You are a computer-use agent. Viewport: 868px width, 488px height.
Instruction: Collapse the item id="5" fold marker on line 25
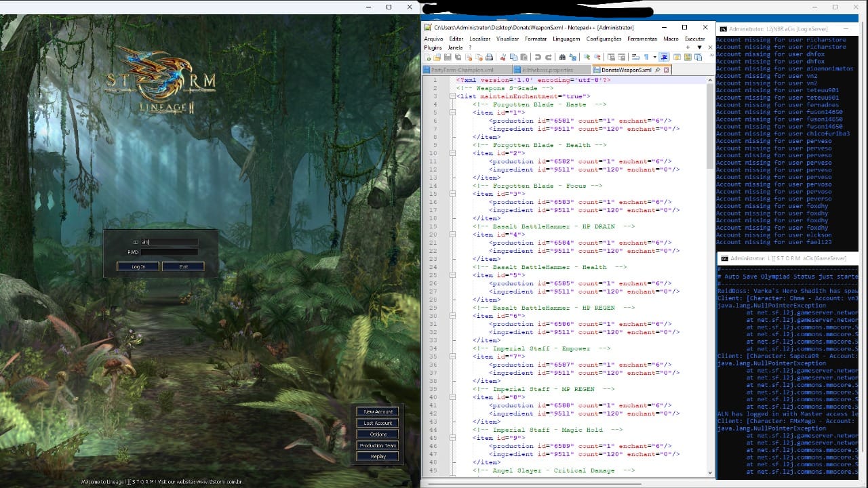pos(453,275)
